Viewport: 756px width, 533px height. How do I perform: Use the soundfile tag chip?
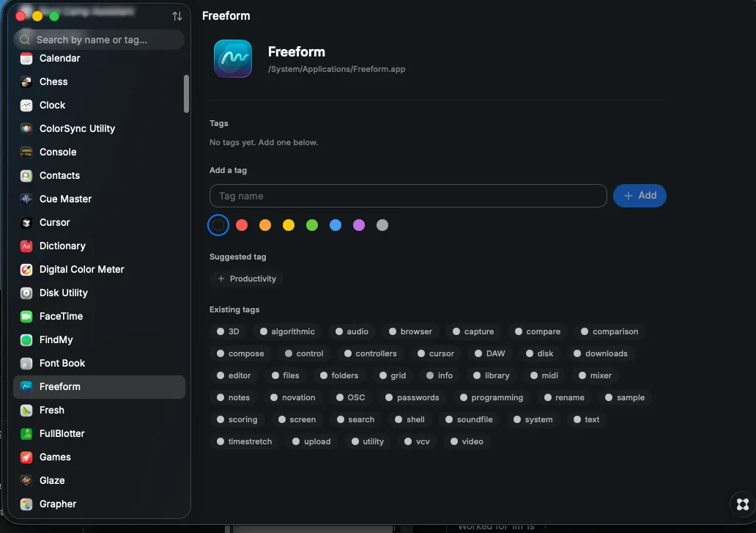click(469, 419)
